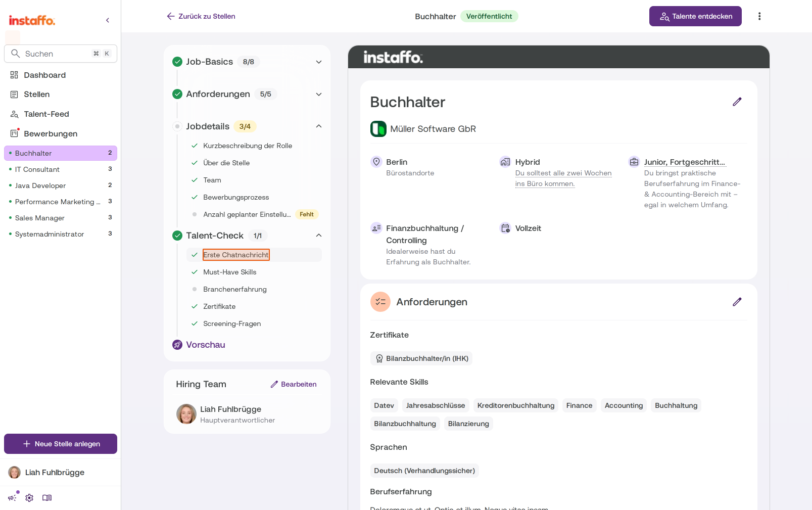812x510 pixels.
Task: Click in the Suchen search field
Action: click(x=61, y=54)
